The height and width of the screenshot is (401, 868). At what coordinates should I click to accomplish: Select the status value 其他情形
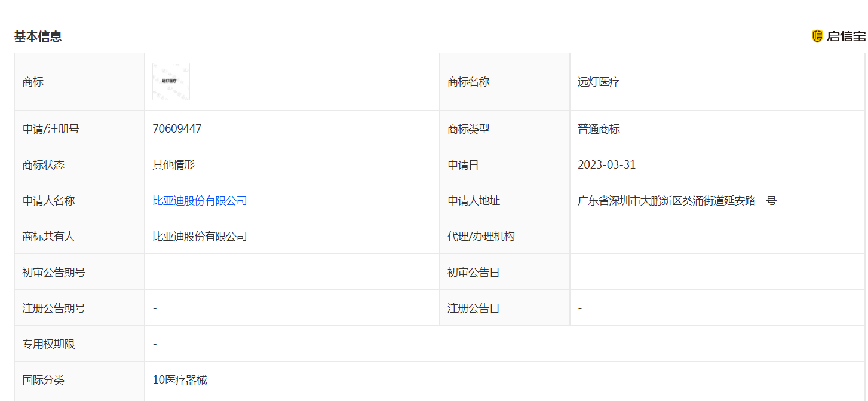173,164
